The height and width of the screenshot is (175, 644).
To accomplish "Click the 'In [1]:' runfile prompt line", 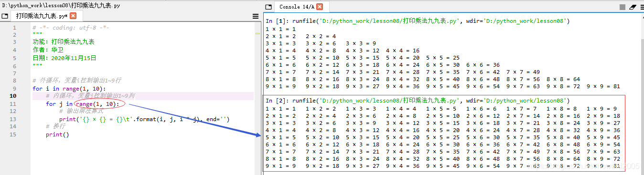I will (x=418, y=21).
